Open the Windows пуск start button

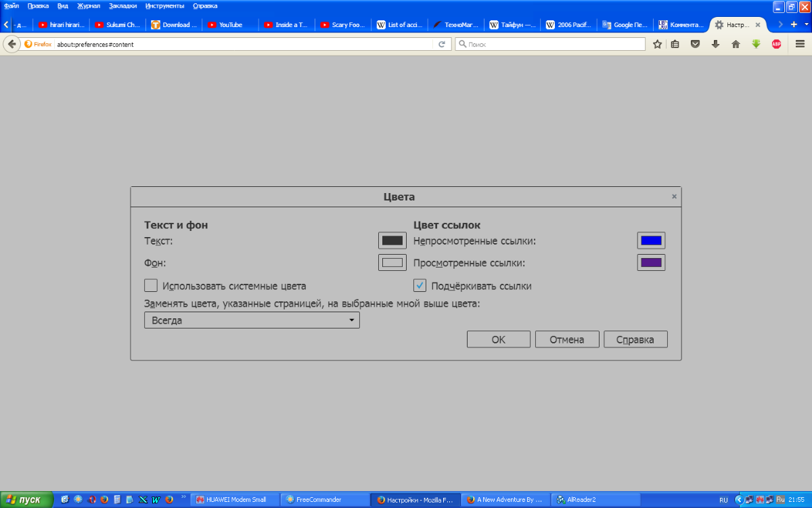point(26,500)
